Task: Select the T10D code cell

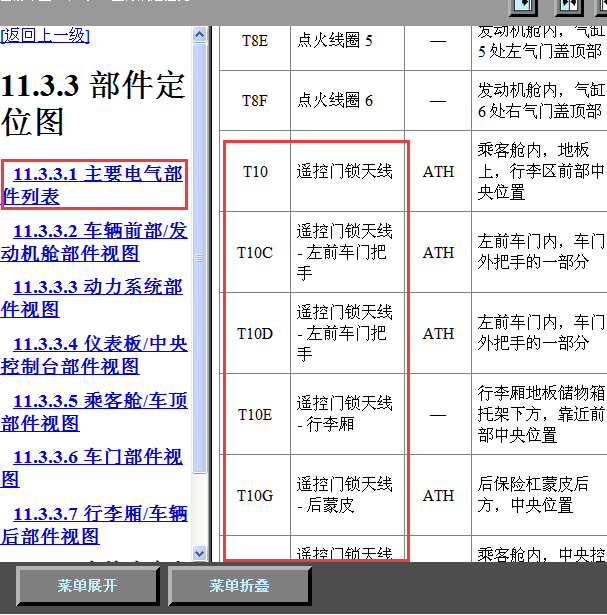Action: tap(255, 333)
